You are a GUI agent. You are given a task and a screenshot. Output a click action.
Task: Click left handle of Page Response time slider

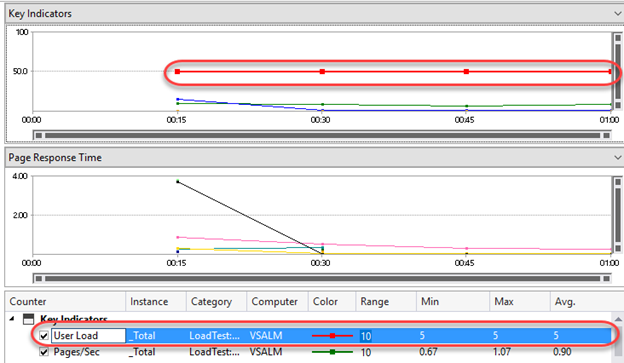click(39, 279)
